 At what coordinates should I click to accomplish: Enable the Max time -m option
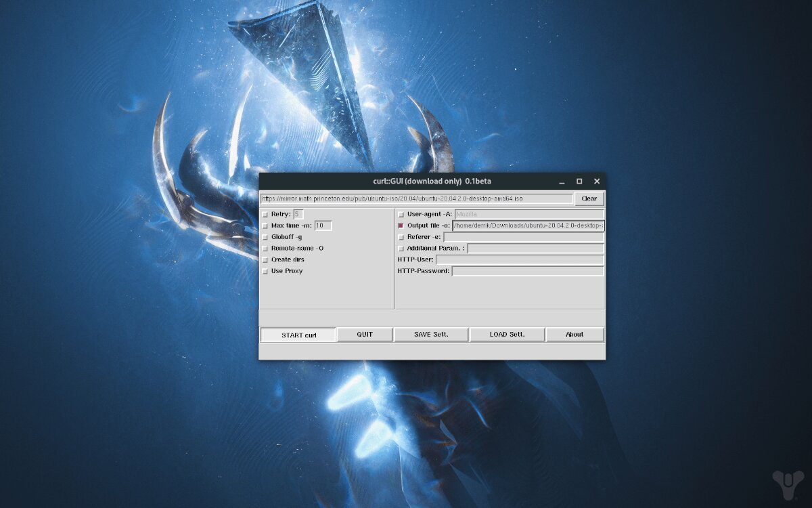pos(265,226)
